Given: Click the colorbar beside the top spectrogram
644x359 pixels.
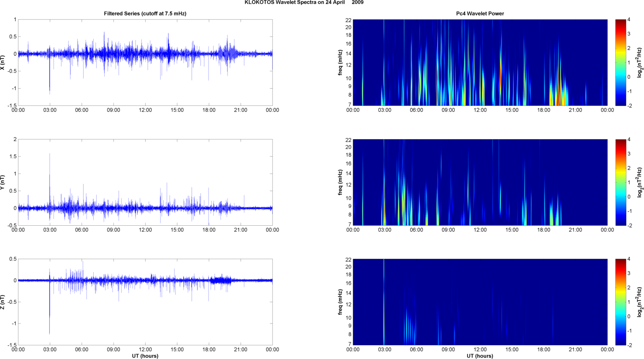Looking at the screenshot, I should 620,62.
